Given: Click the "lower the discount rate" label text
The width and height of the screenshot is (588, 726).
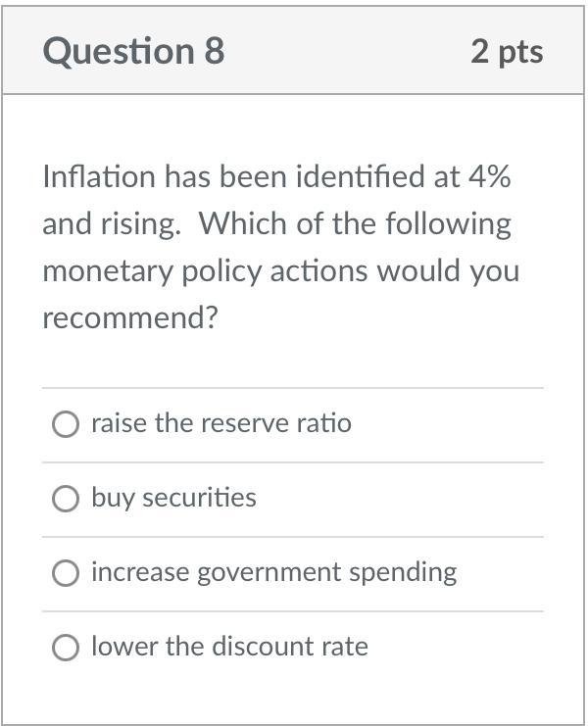Looking at the screenshot, I should click(229, 646).
